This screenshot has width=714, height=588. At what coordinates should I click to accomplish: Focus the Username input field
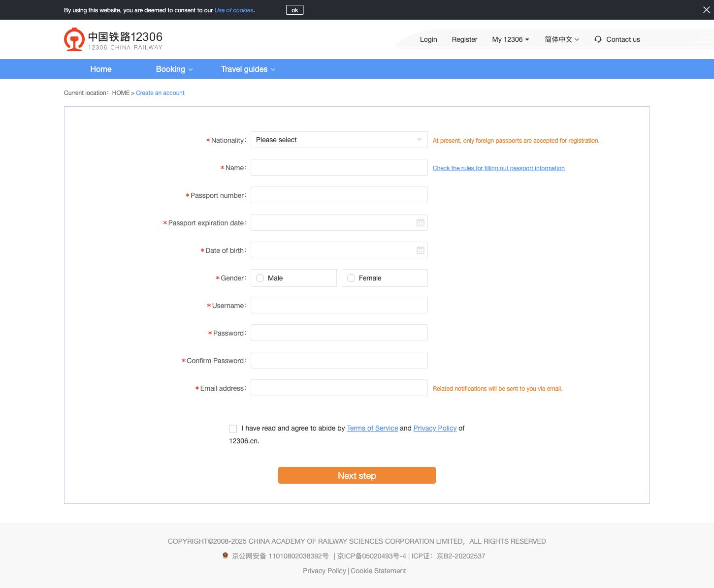[339, 305]
